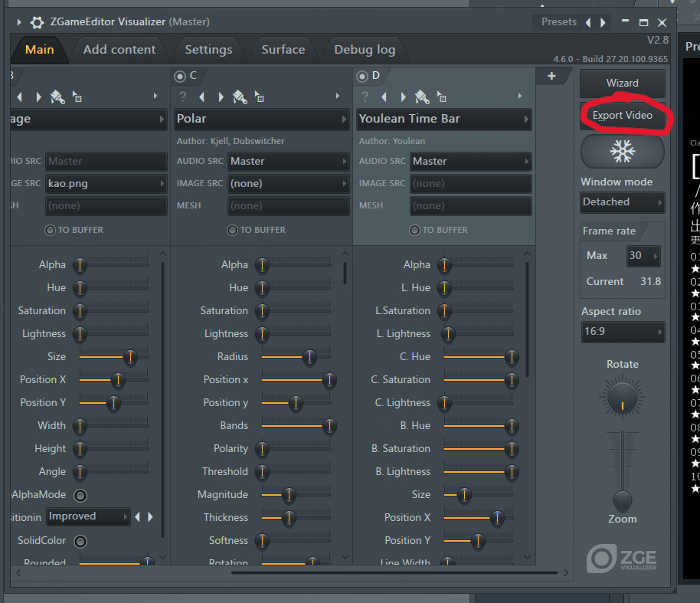Image resolution: width=700 pixels, height=603 pixels.
Task: Open the plugin options gear icon
Action: click(37, 22)
